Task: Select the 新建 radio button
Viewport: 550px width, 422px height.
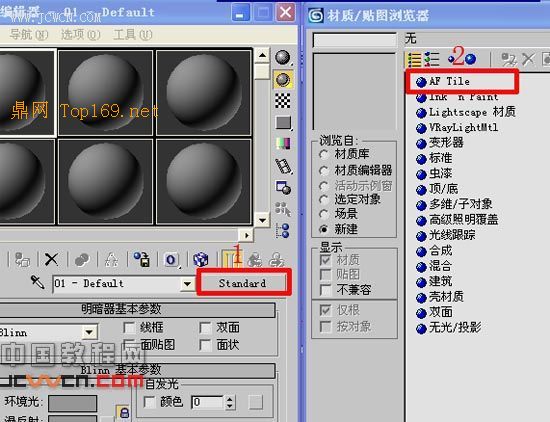Action: pyautogui.click(x=324, y=229)
